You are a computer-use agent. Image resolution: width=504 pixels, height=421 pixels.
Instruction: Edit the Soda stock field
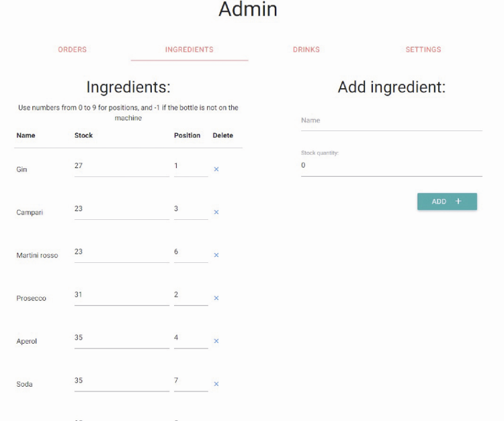point(122,381)
